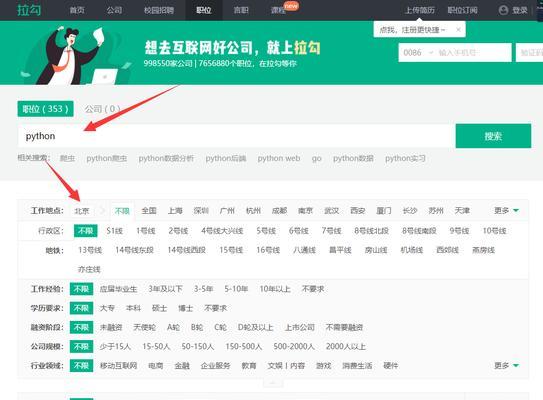
Task: Click related search python实习
Action: [405, 159]
